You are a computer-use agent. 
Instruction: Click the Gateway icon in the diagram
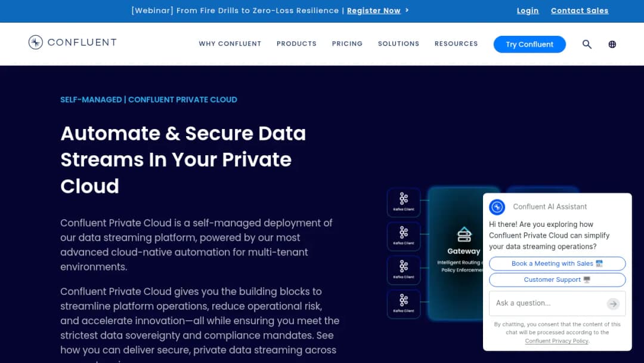(x=464, y=235)
